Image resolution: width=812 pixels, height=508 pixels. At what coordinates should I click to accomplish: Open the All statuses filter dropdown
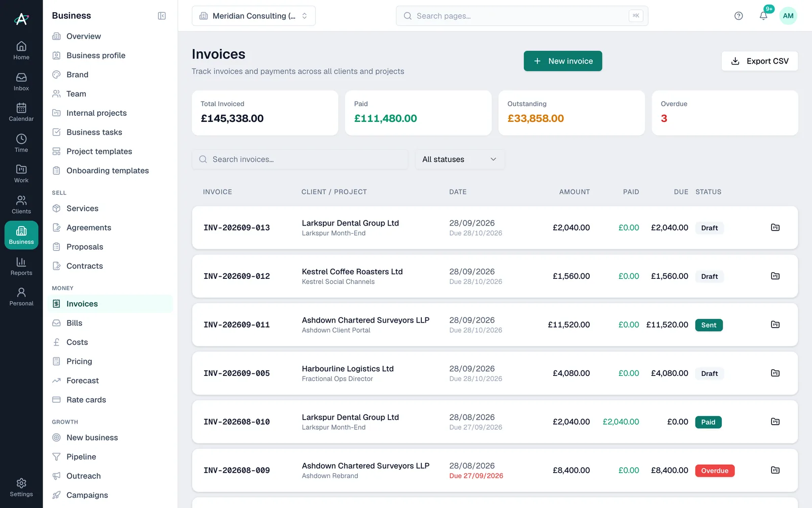(460, 160)
